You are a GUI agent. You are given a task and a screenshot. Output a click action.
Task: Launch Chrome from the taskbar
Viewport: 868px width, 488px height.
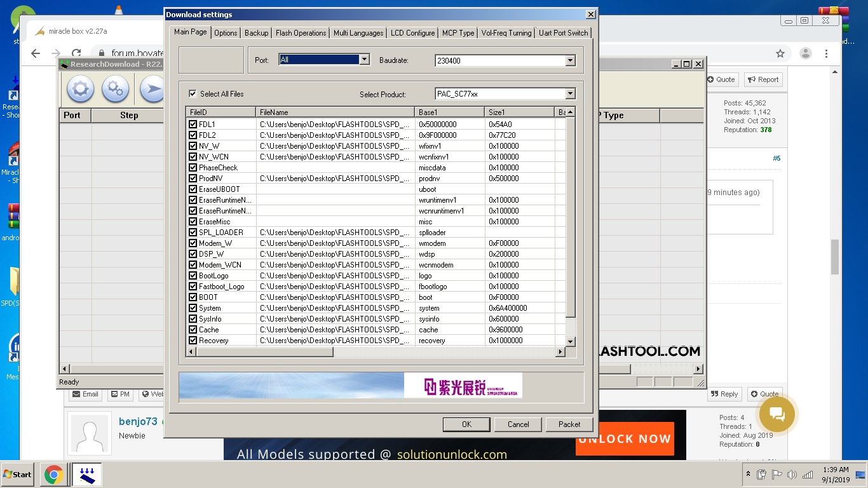click(53, 475)
